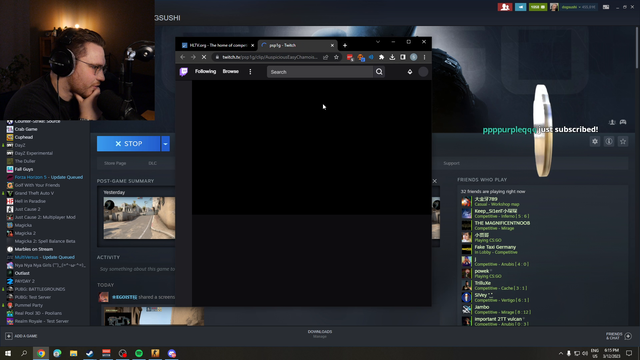Open the Chrome profile avatar
Image resolution: width=640 pixels, height=360 pixels.
coord(413,57)
